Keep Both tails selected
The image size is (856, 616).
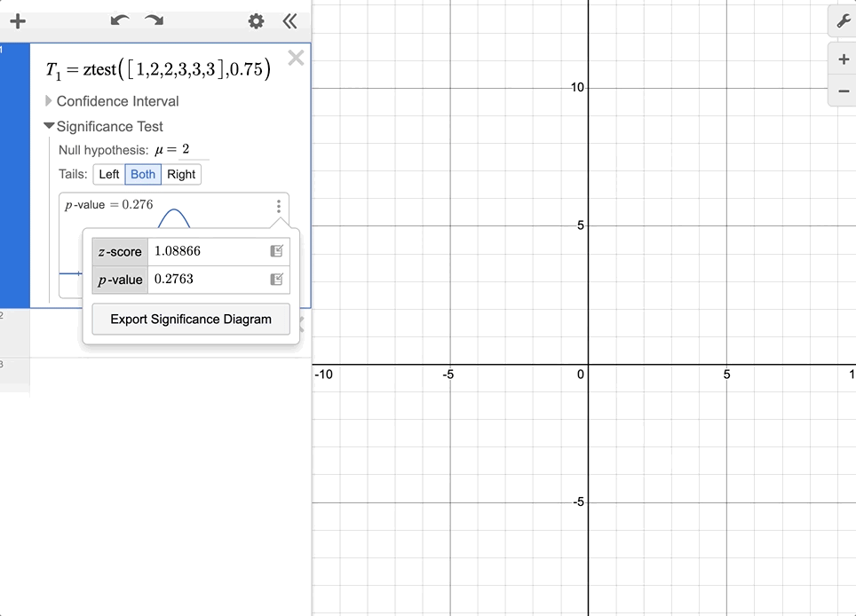pos(143,174)
